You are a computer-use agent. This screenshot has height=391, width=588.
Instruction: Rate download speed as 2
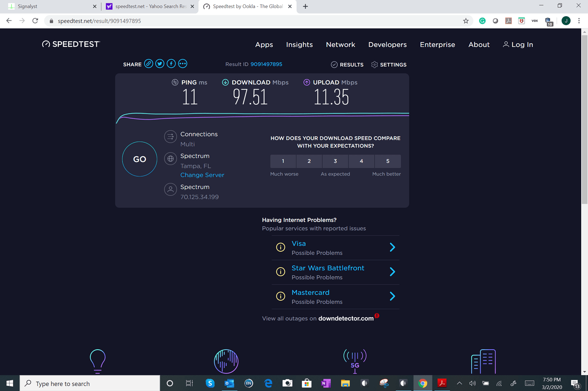pos(309,161)
